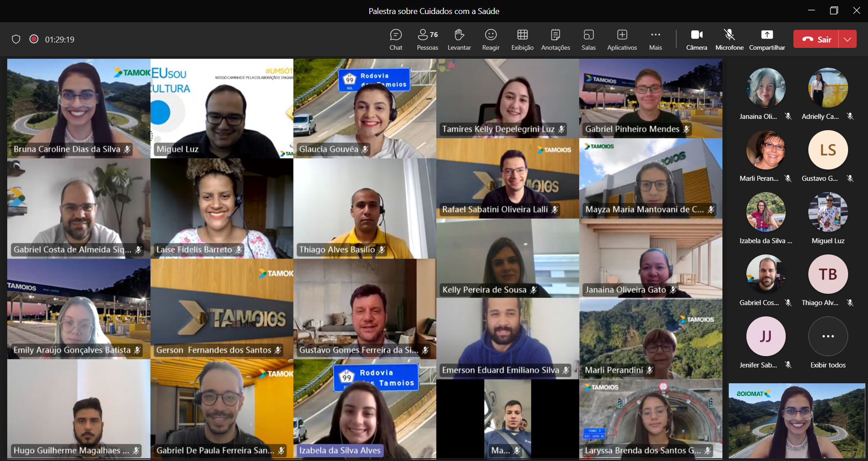
Task: Leave the meeting with Sair button
Action: (x=816, y=39)
